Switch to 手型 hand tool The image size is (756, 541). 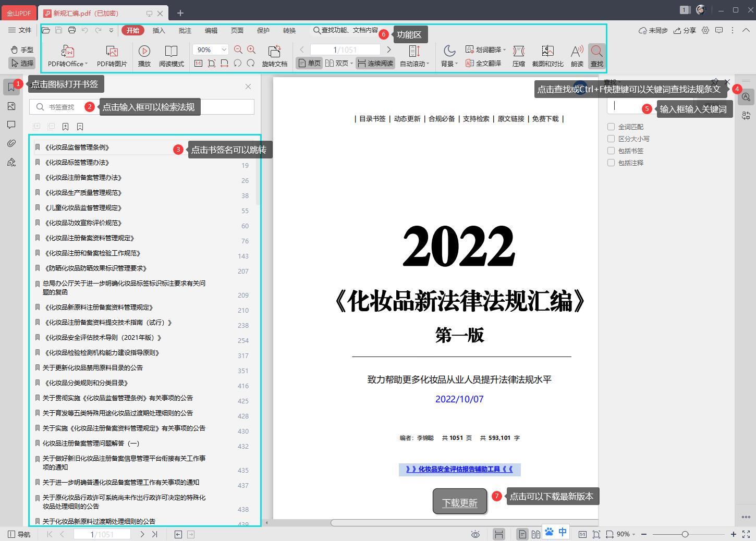[22, 50]
